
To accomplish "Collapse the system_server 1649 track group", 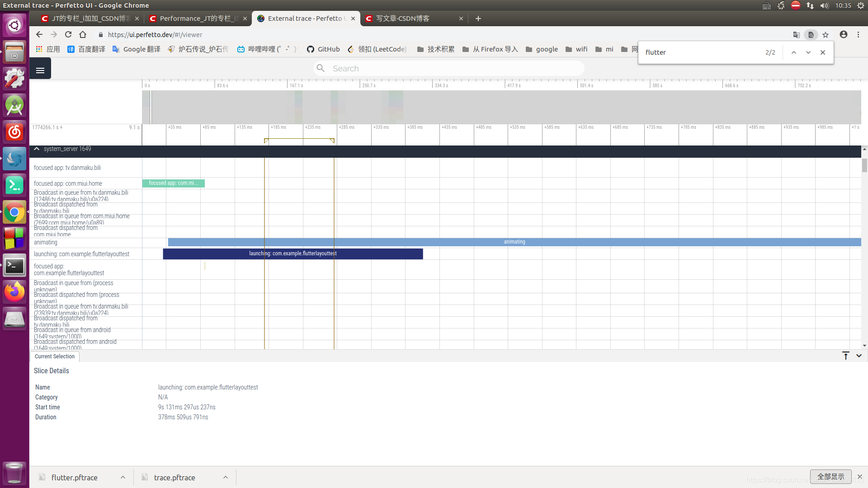I will click(x=37, y=149).
